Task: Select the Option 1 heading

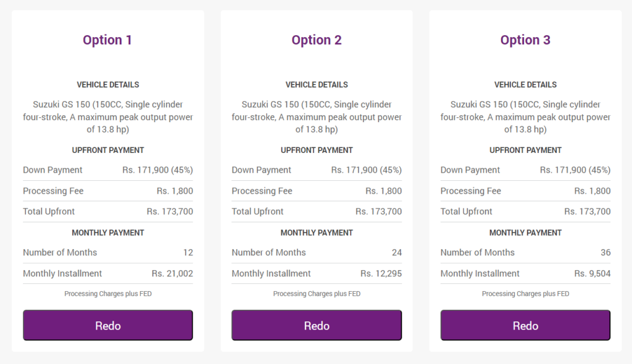Action: pyautogui.click(x=107, y=40)
